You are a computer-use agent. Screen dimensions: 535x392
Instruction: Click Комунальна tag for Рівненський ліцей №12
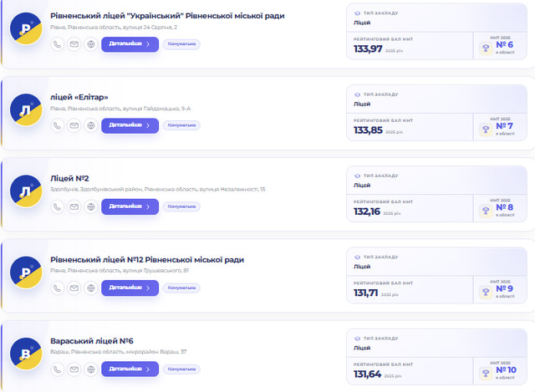pyautogui.click(x=181, y=288)
